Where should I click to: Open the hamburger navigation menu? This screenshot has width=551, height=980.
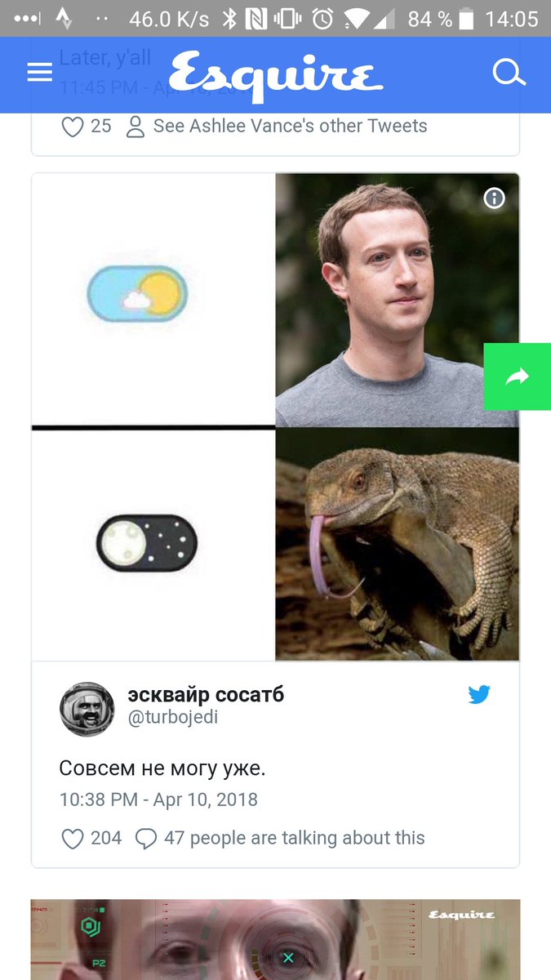(x=39, y=73)
